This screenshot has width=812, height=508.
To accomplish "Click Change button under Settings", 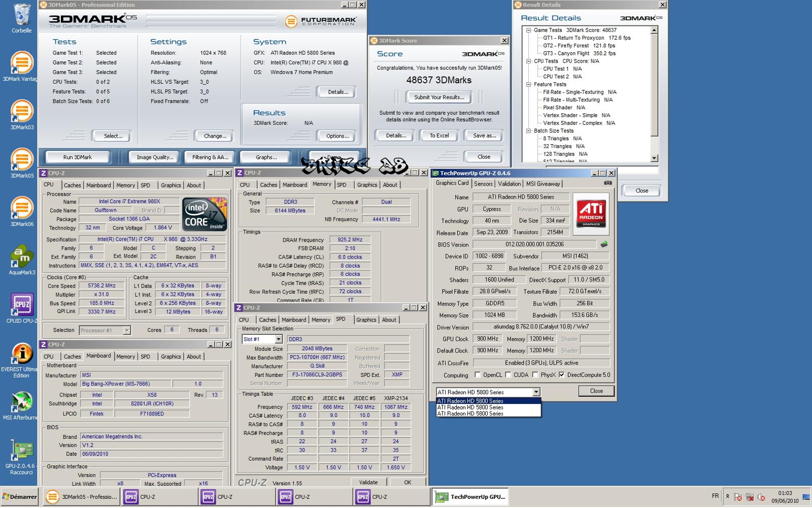I will (x=215, y=136).
